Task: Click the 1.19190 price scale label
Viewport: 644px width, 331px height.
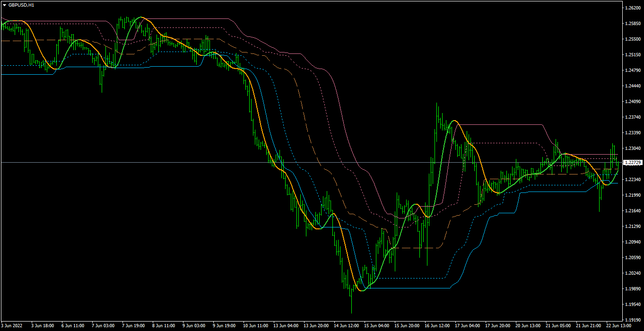Action: pyautogui.click(x=633, y=320)
